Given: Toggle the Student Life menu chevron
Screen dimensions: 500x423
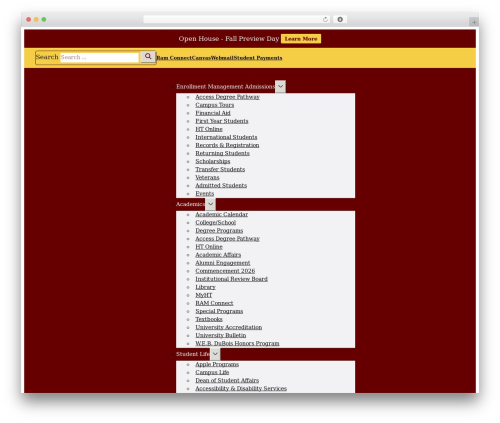Looking at the screenshot, I should 215,354.
